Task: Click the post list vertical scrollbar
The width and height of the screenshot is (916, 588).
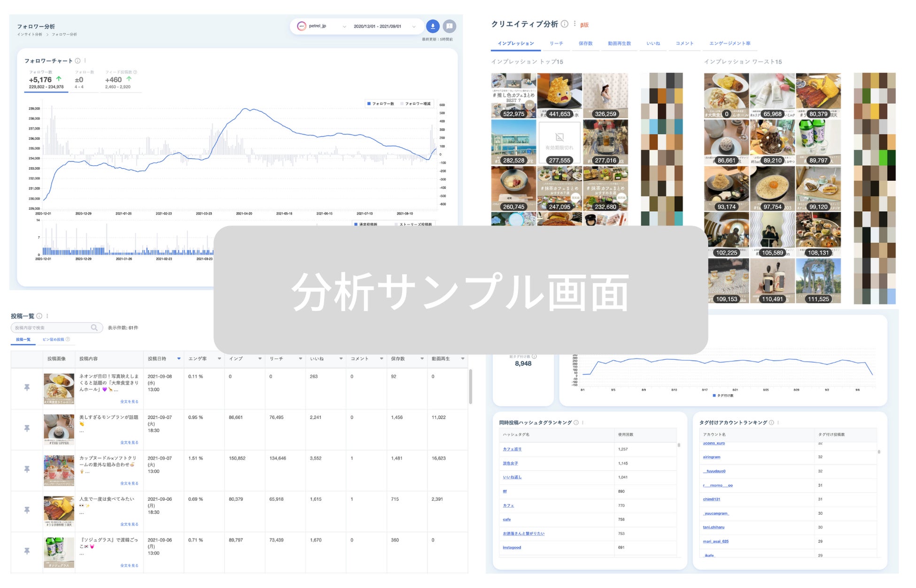Action: pos(470,387)
